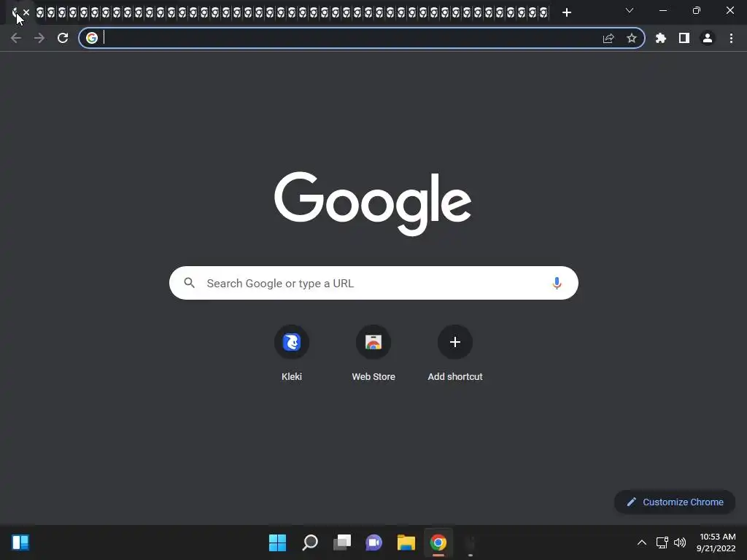The height and width of the screenshot is (560, 747).
Task: Open Customize Chrome
Action: point(675,502)
